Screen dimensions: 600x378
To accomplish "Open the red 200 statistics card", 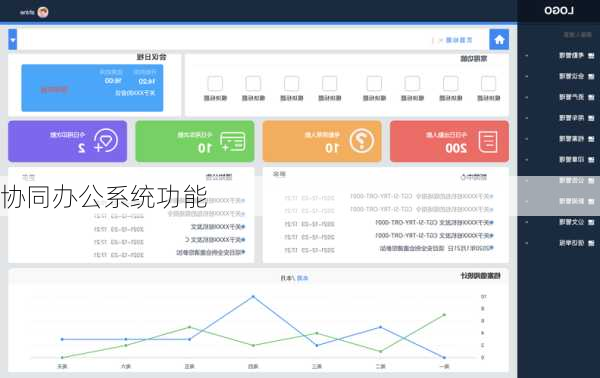I will pos(449,141).
